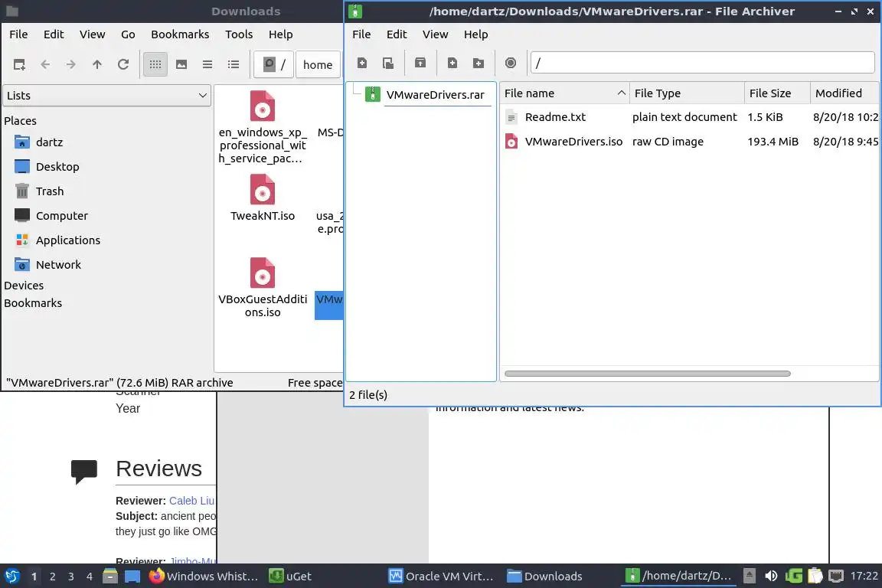The image size is (882, 588).
Task: Create a new archive in File Archiver
Action: (x=362, y=63)
